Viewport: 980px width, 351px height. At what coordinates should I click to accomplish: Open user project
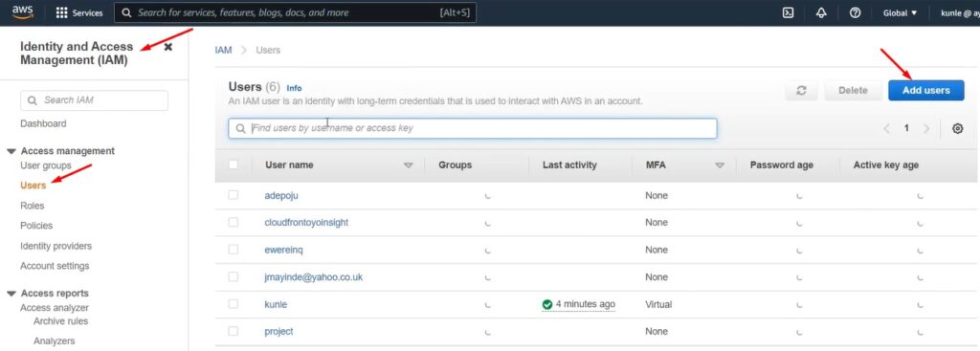[278, 332]
